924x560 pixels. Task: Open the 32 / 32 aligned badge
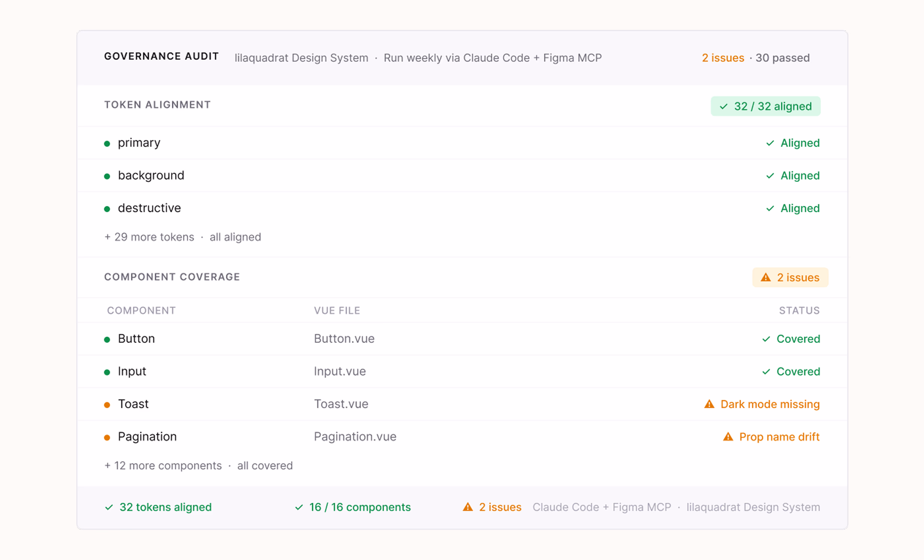(765, 106)
